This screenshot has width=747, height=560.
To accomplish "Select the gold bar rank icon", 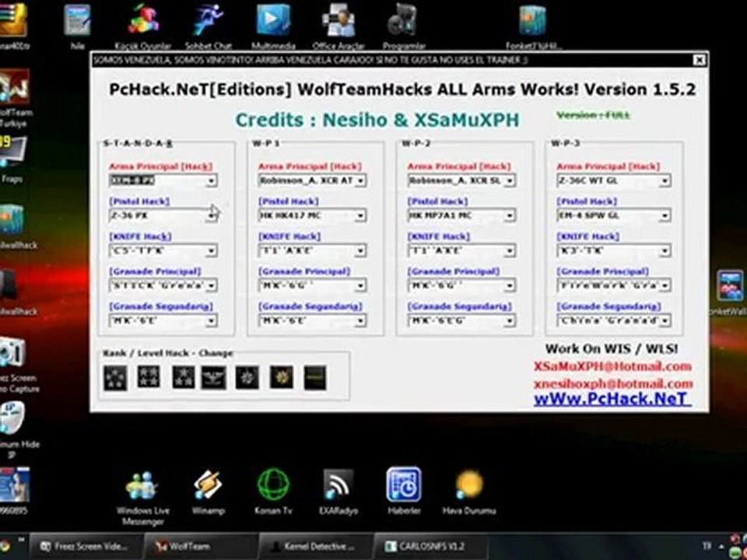I will pyautogui.click(x=315, y=378).
